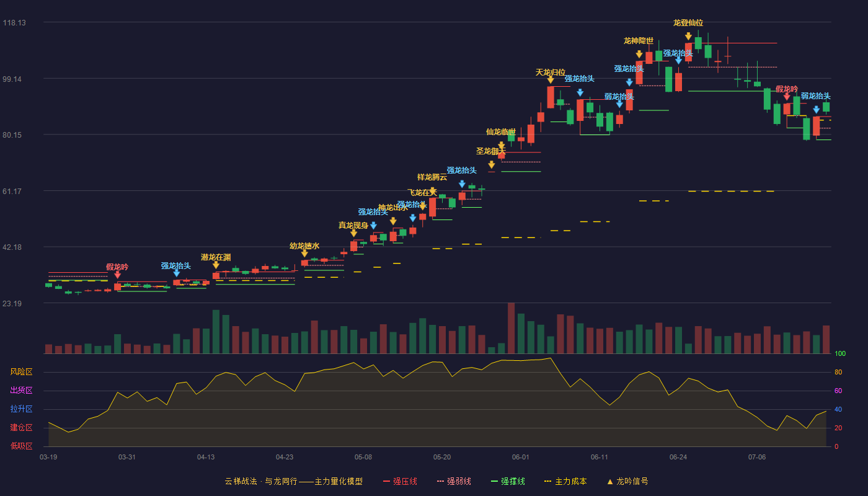This screenshot has height=496, width=868.
Task: Click the orange arrow marker below 天龙归位
Action: tap(551, 79)
